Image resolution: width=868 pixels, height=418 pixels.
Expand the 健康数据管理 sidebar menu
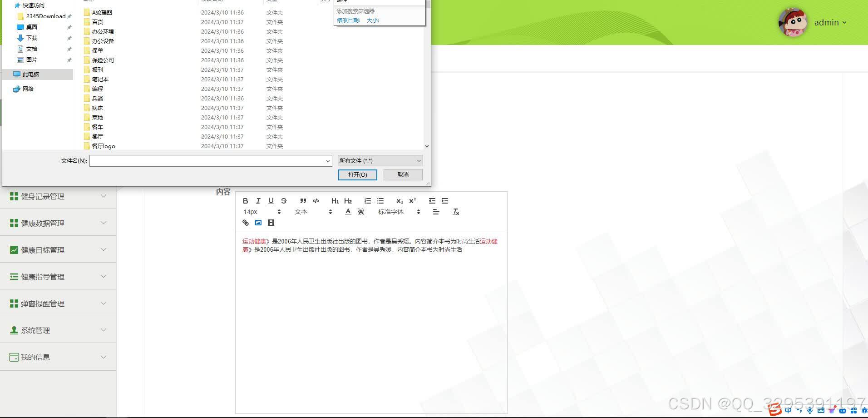[58, 223]
